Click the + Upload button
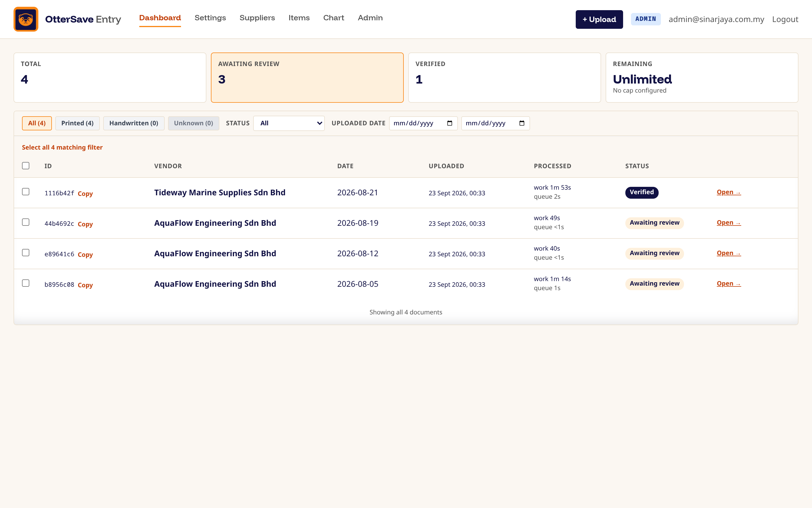 tap(599, 19)
